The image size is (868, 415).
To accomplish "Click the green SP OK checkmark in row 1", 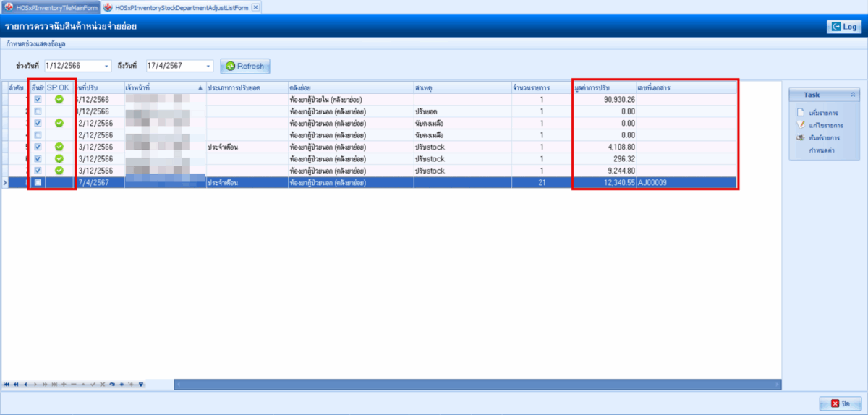I will 59,99.
